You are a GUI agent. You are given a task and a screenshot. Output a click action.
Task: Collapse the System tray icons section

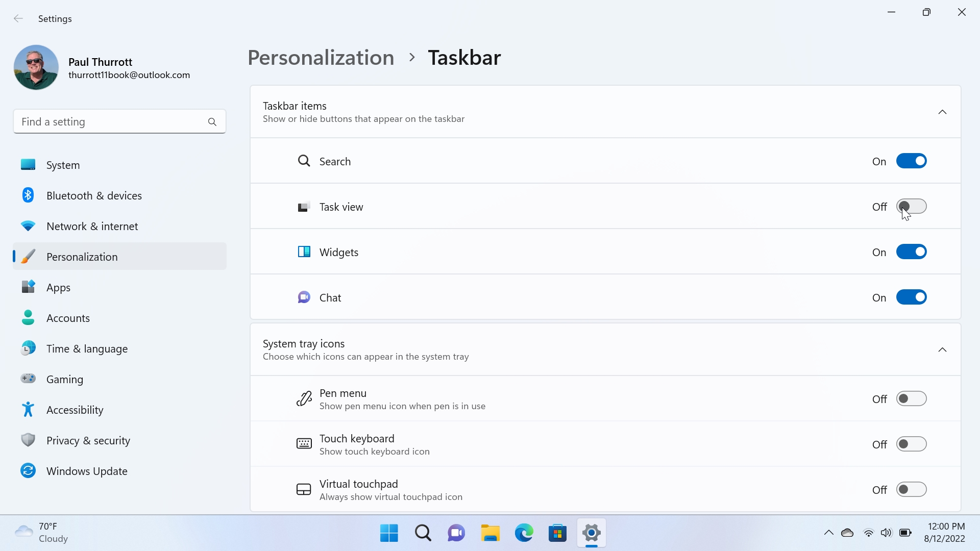[942, 350]
